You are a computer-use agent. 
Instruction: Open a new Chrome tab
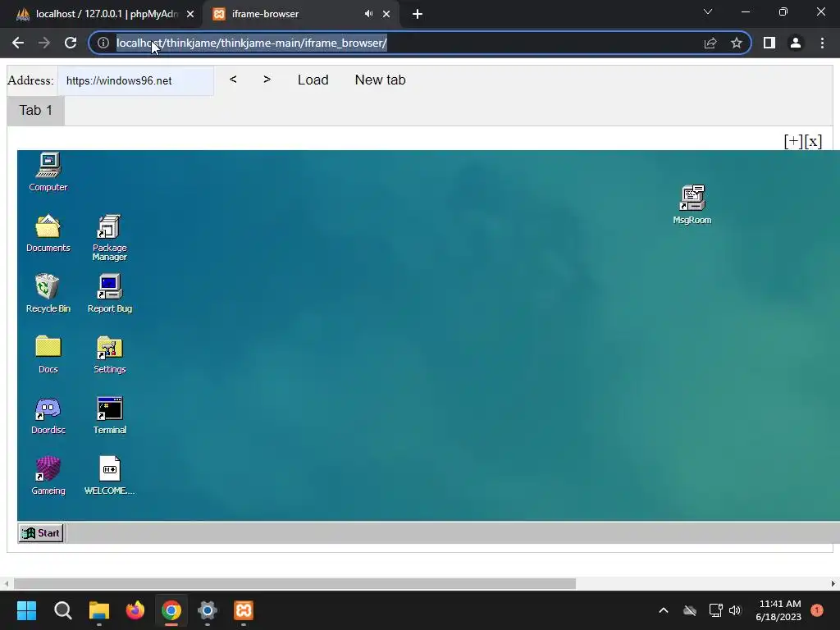(x=418, y=15)
